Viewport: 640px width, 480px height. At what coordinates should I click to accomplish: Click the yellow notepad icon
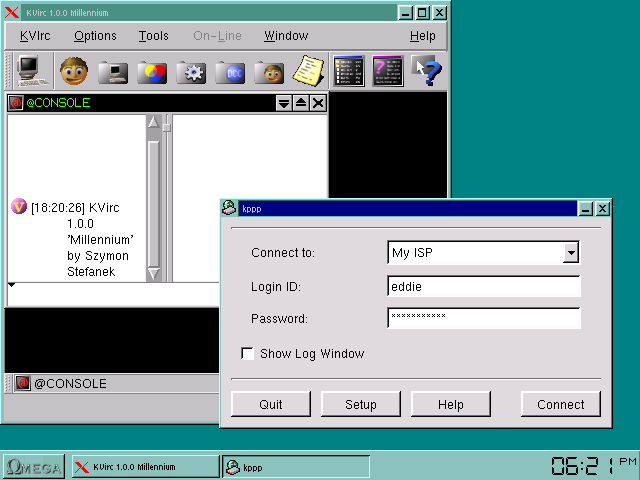tap(309, 71)
